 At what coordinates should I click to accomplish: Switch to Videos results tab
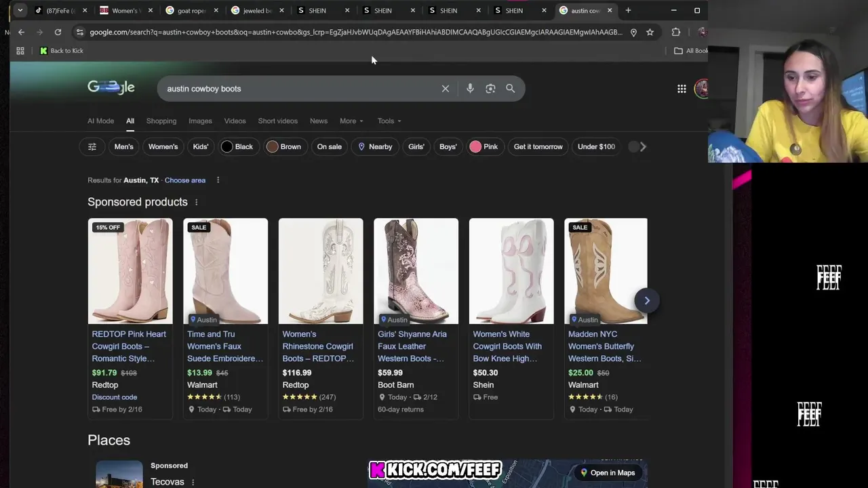point(235,121)
